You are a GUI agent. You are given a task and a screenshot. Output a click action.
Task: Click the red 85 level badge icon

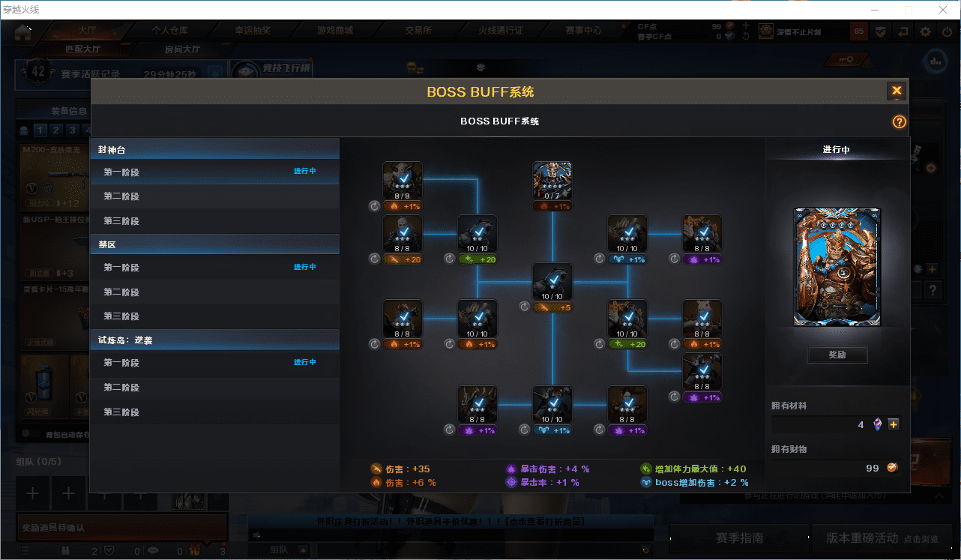click(x=859, y=31)
